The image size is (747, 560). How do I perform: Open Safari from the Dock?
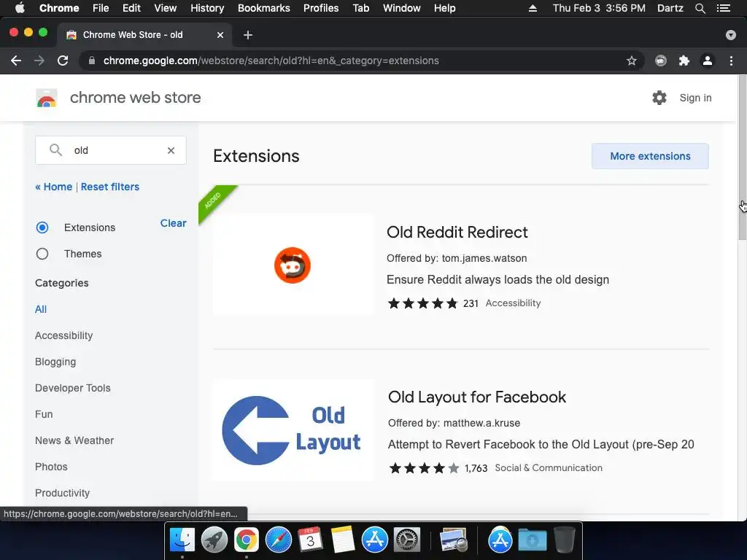(x=278, y=540)
